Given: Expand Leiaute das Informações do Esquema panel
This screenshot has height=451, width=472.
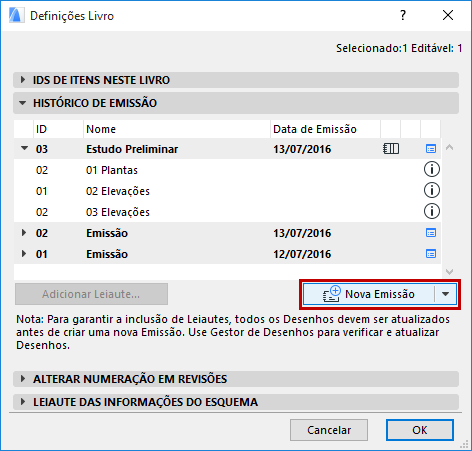Looking at the screenshot, I should (x=23, y=402).
